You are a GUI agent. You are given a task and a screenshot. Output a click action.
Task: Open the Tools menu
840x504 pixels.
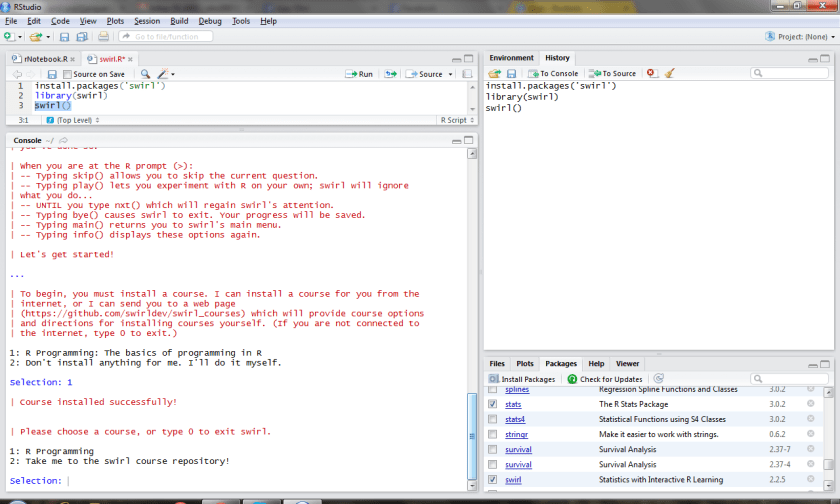click(241, 21)
